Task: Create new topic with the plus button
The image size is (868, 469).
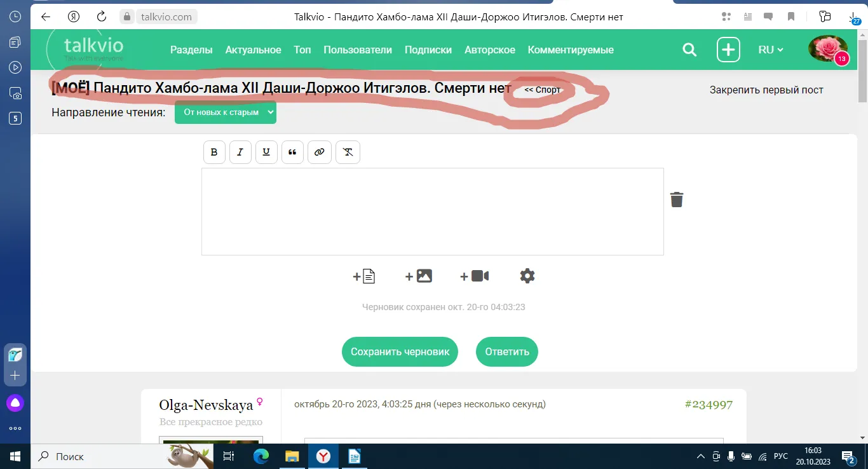Action: (728, 50)
